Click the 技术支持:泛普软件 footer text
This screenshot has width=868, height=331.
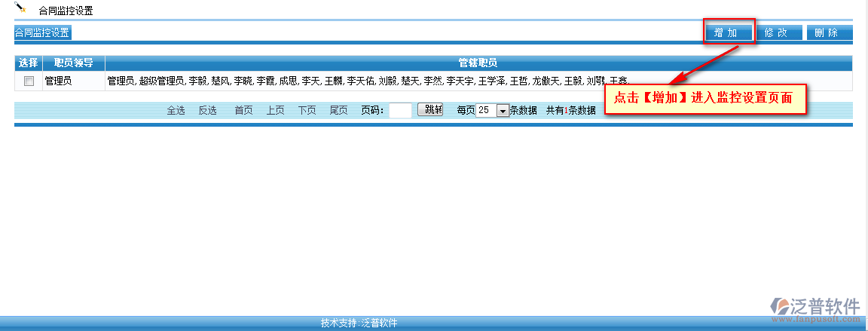click(x=359, y=323)
